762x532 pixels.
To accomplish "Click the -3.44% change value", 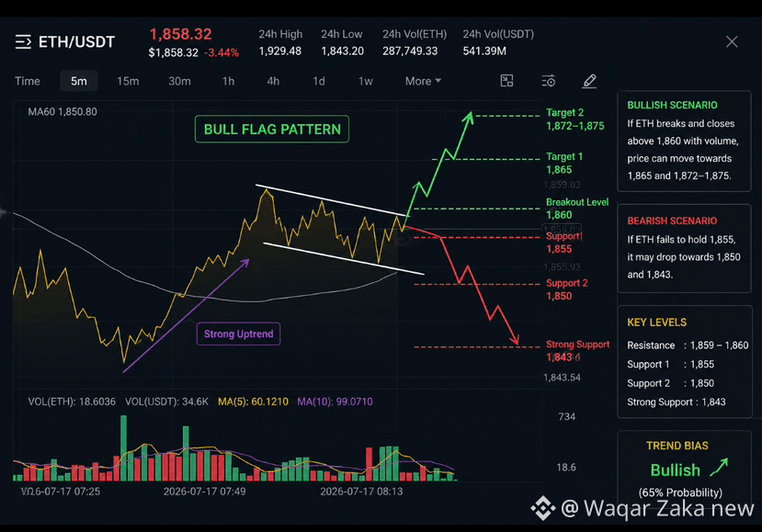I will [x=222, y=52].
